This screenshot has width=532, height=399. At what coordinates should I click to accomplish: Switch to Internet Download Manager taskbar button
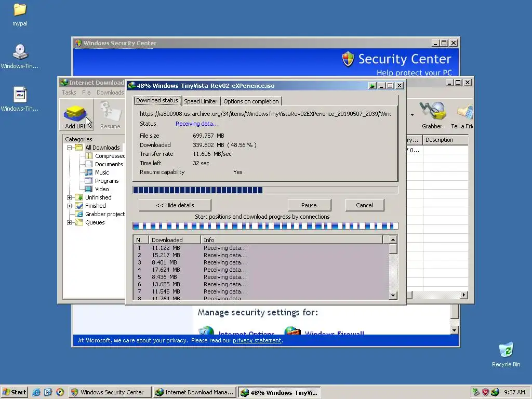click(x=194, y=392)
